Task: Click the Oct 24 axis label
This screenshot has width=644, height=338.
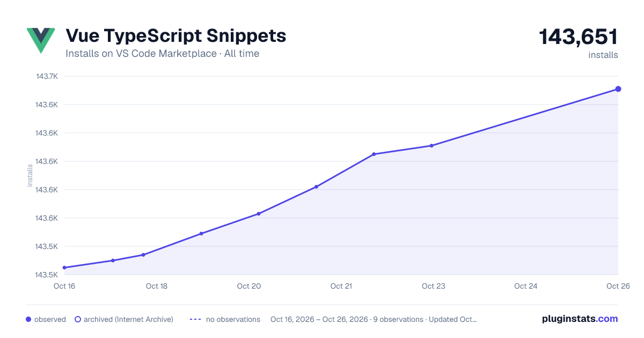Action: [x=526, y=286]
